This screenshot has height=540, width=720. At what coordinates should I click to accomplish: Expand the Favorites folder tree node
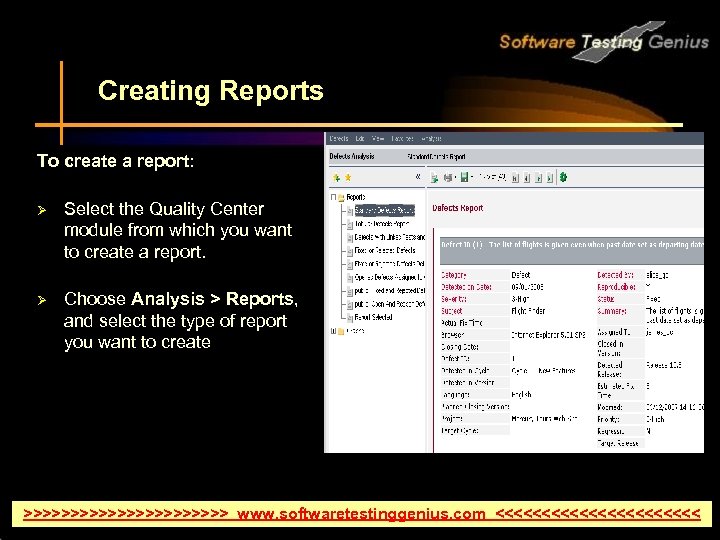(333, 331)
